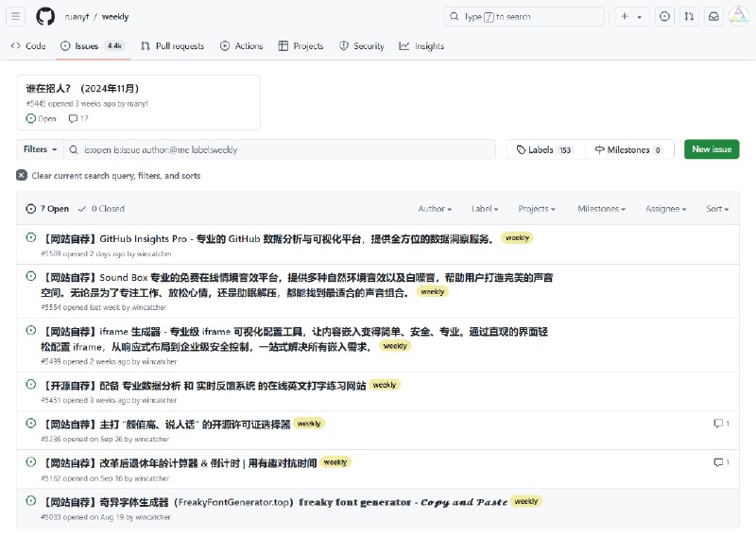756x538 pixels.
Task: Click weekly label on iframe 生成器 issue
Action: pos(395,346)
